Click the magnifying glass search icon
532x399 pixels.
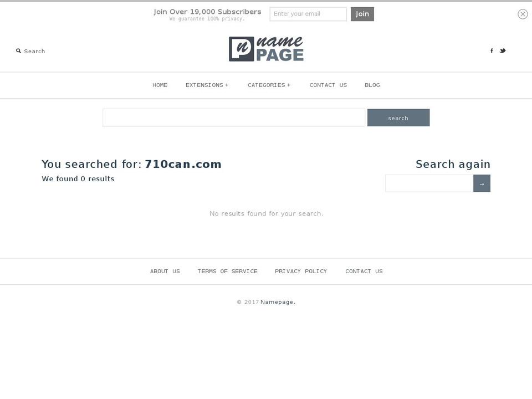(19, 51)
